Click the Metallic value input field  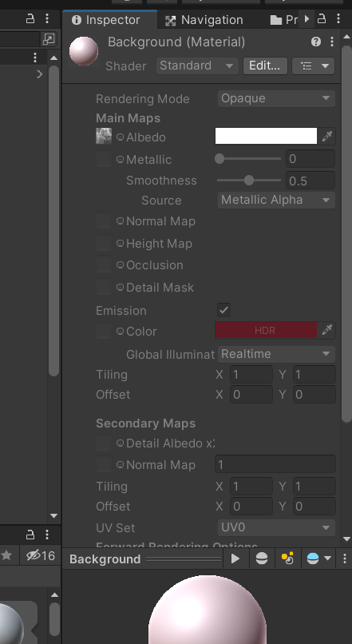pos(310,158)
